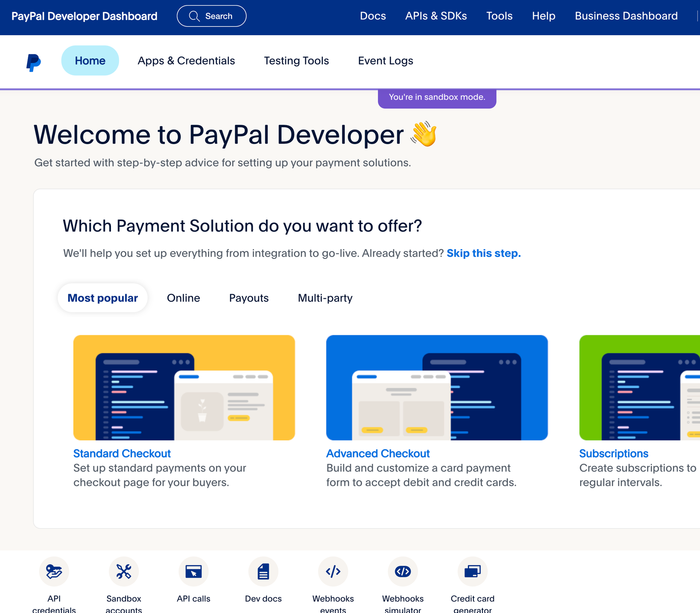Click the Advanced Checkout link
Screen dimensions: 700x613
(x=378, y=454)
